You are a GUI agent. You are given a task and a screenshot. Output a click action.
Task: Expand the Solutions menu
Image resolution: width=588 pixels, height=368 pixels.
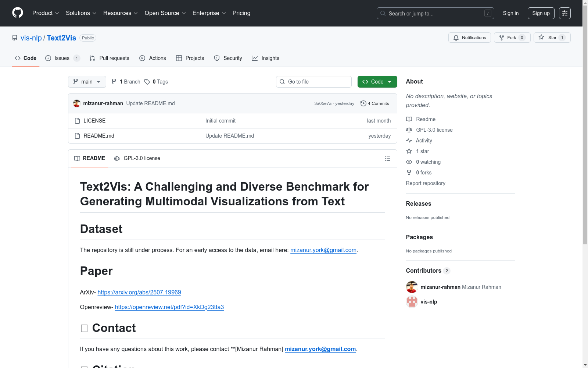[81, 13]
